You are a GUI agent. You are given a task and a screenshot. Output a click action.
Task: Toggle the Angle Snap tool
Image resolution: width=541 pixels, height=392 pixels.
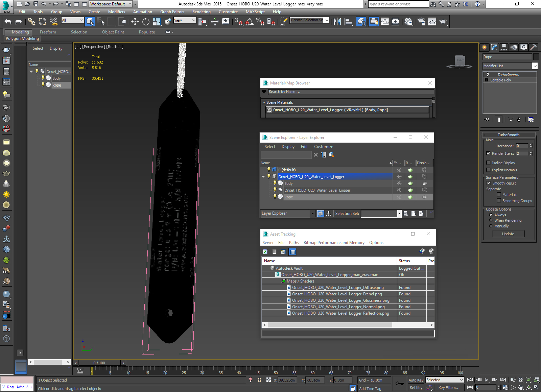coord(250,22)
